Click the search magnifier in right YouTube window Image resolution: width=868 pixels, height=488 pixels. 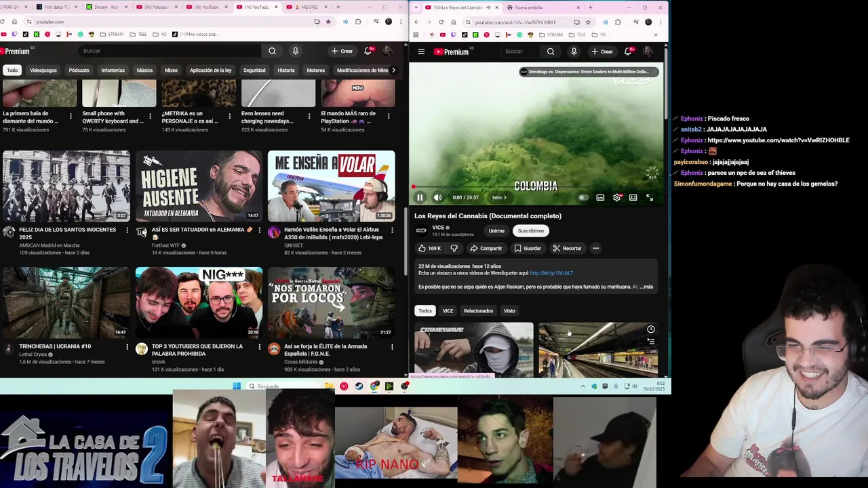(551, 52)
